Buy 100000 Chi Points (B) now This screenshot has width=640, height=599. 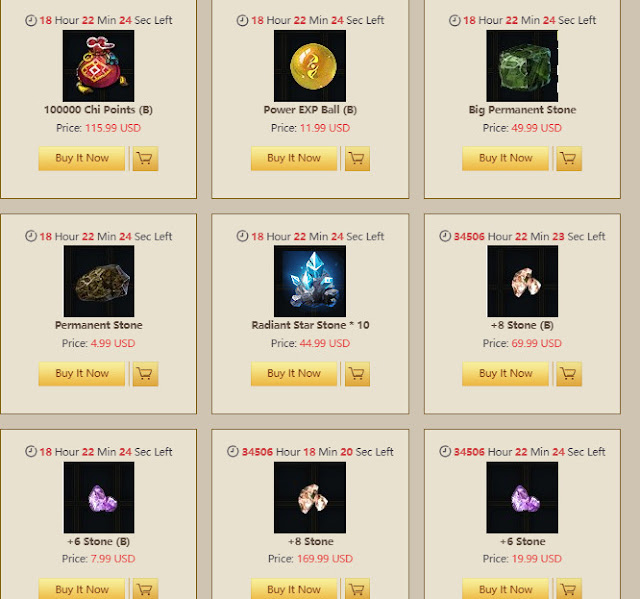pos(82,158)
